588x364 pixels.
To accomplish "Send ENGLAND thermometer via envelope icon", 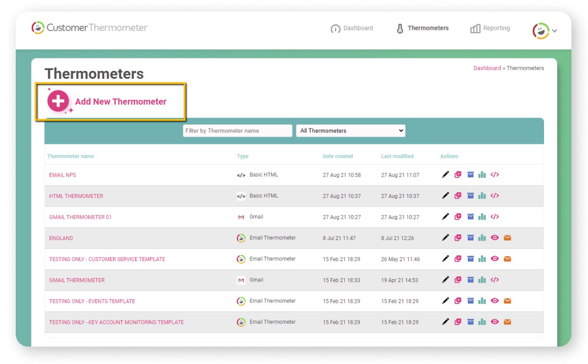I will click(x=507, y=238).
